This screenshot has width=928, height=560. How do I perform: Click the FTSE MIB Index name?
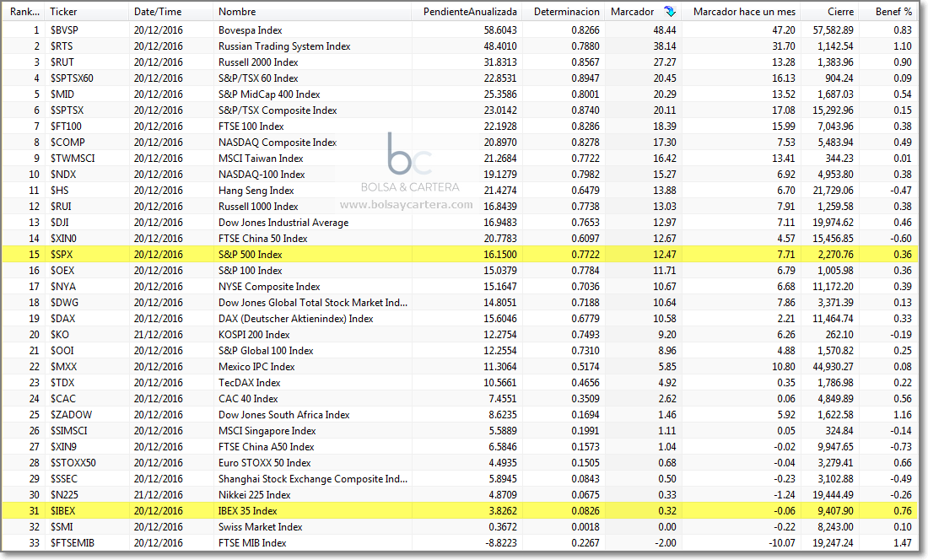click(x=252, y=542)
